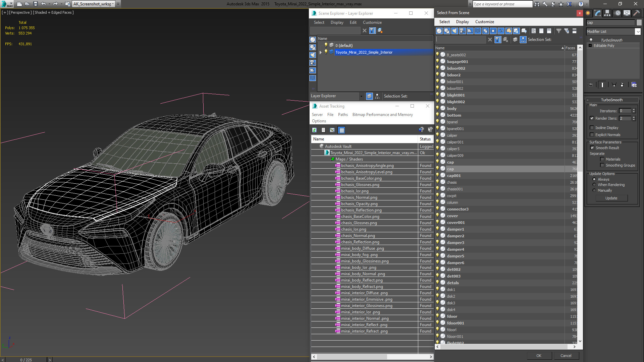This screenshot has height=362, width=644.
Task: Expand the Editable Poly stack entry
Action: point(590,46)
